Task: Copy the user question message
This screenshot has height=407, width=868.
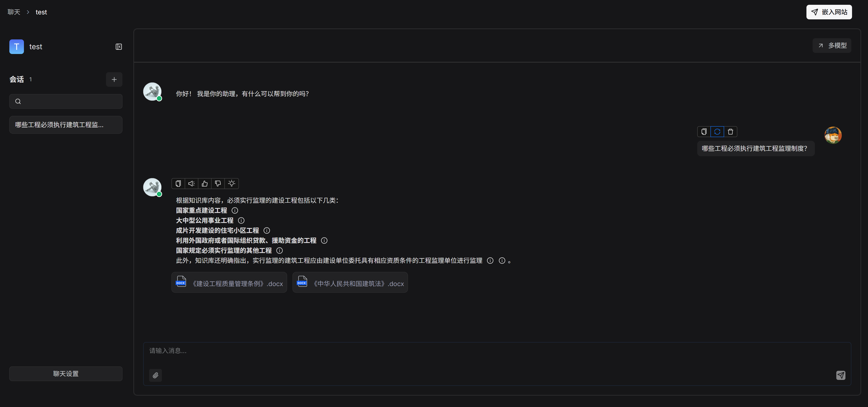Action: tap(704, 132)
